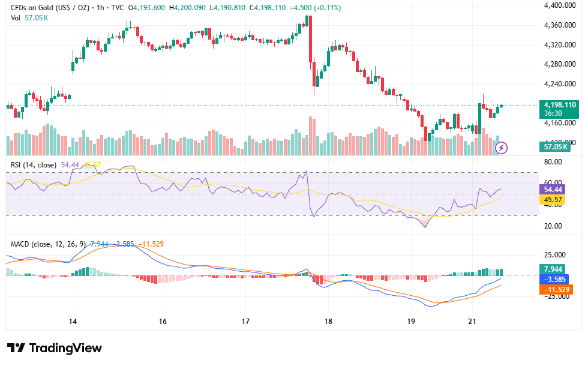Screen dimensions: 588x366
Task: Click the orange -11.529 value in MACD legend
Action: pos(151,244)
